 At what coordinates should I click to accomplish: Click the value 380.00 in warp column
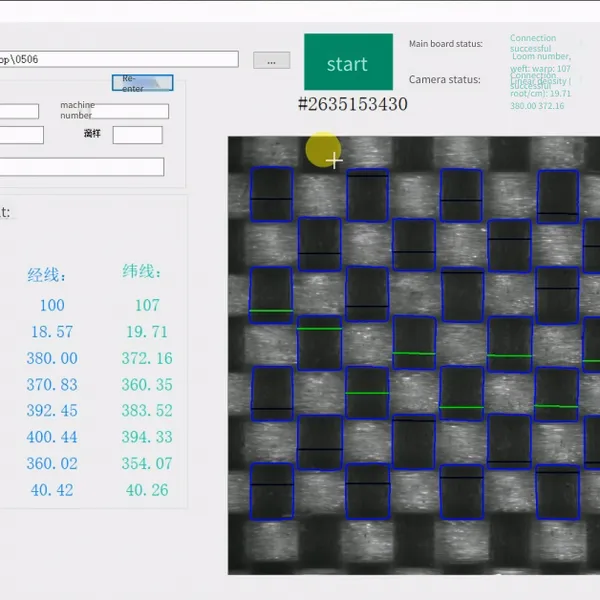click(x=52, y=358)
